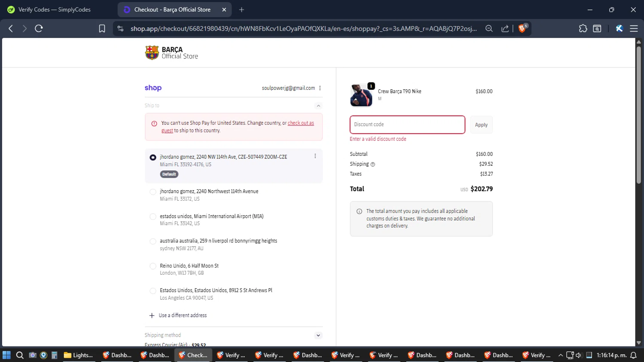Select the 2240 NW 114th Ave default address
The width and height of the screenshot is (644, 362).
coord(153,158)
